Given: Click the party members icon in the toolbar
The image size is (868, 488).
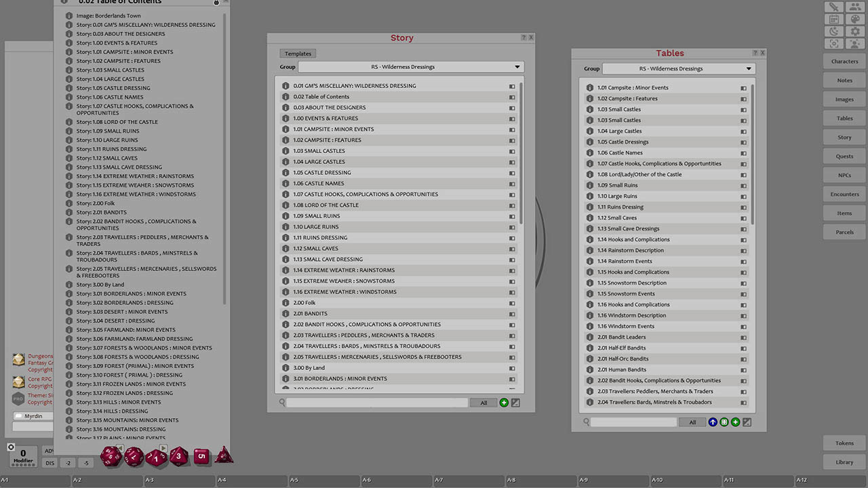Looking at the screenshot, I should [854, 7].
